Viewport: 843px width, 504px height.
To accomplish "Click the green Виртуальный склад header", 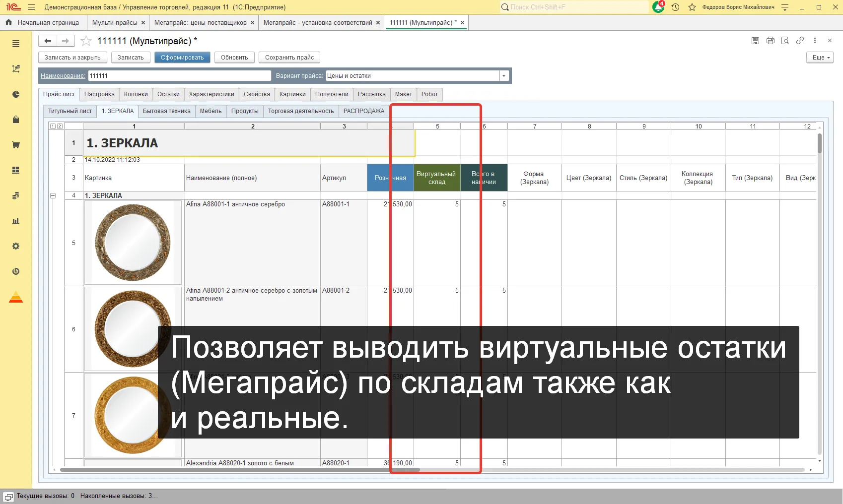I will click(437, 178).
